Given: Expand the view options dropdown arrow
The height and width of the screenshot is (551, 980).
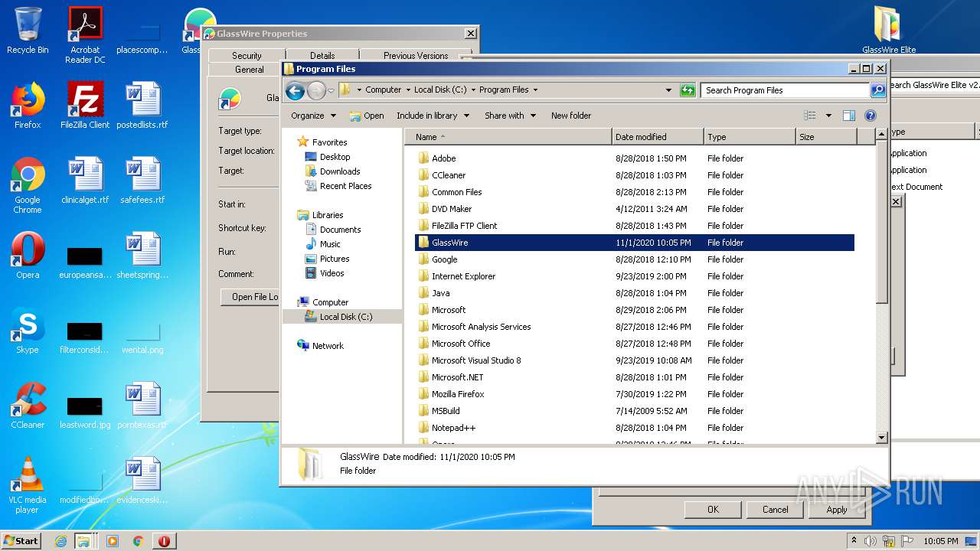Looking at the screenshot, I should (828, 116).
